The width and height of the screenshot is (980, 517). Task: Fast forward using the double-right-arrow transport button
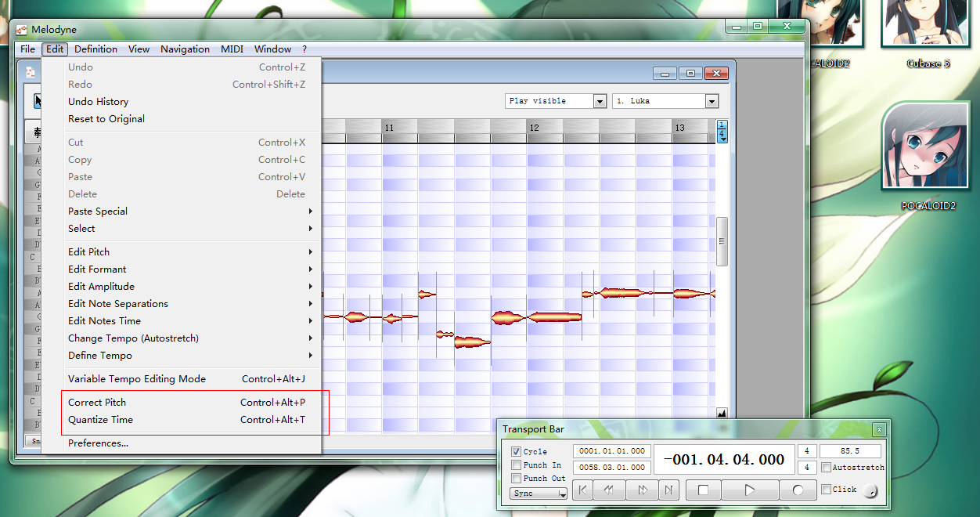643,490
